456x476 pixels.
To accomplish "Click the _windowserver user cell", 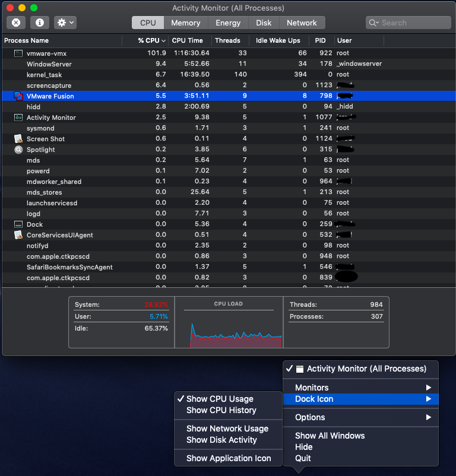I will pos(359,64).
